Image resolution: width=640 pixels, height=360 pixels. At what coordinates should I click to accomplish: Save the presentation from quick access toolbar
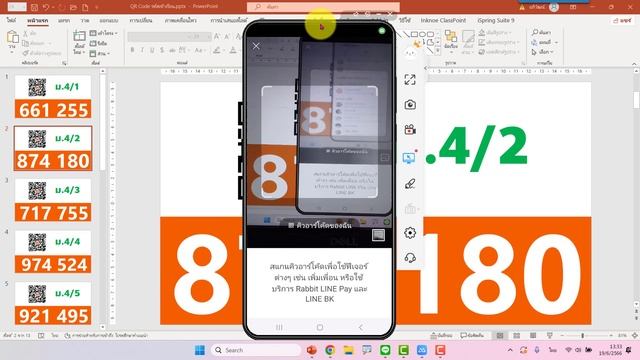34,7
